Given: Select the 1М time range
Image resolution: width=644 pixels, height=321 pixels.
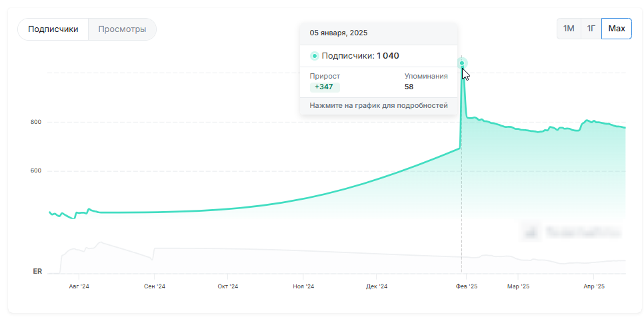Looking at the screenshot, I should (569, 29).
